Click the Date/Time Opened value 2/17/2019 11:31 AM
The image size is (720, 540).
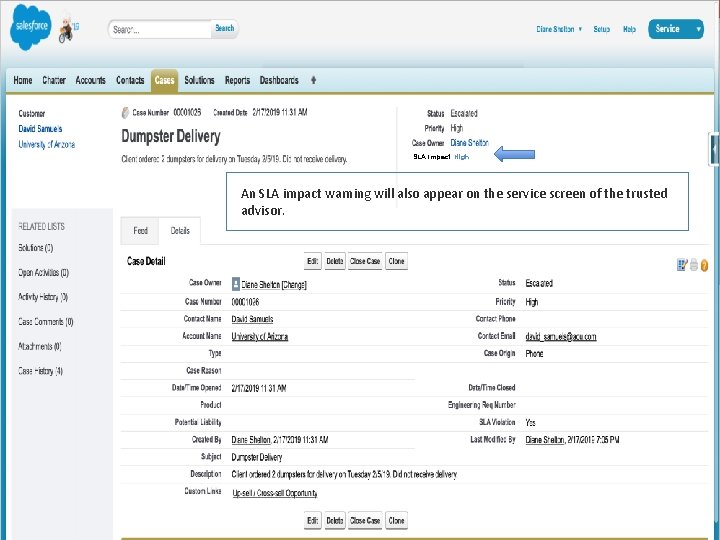[x=259, y=388]
